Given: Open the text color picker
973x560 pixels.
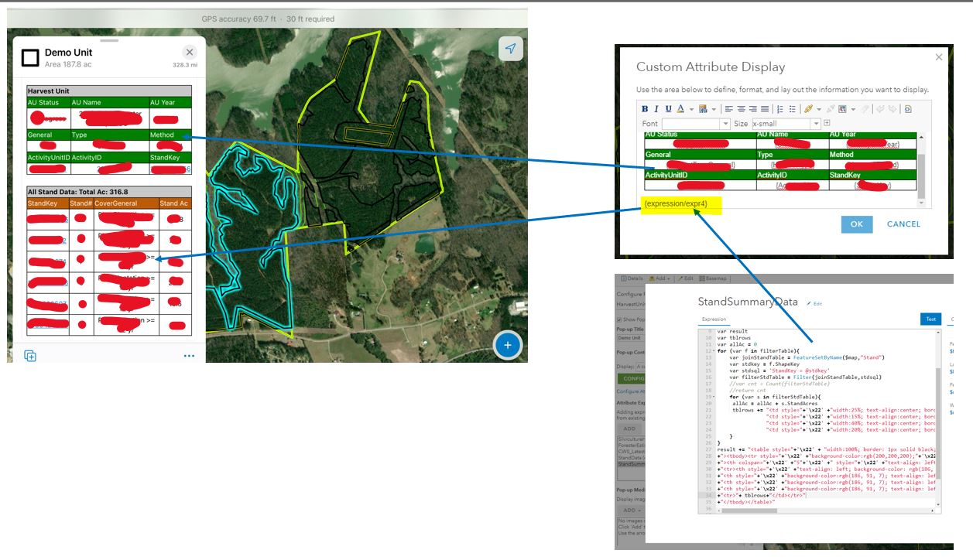Looking at the screenshot, I should 680,109.
